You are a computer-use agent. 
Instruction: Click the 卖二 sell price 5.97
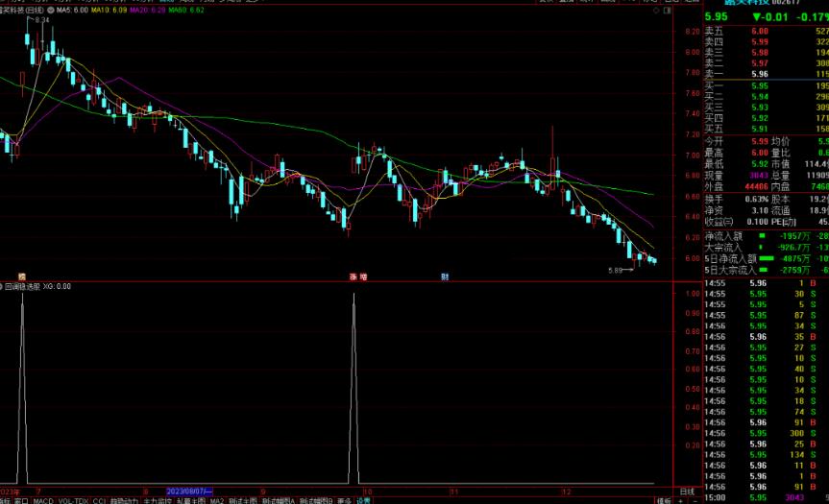point(760,62)
